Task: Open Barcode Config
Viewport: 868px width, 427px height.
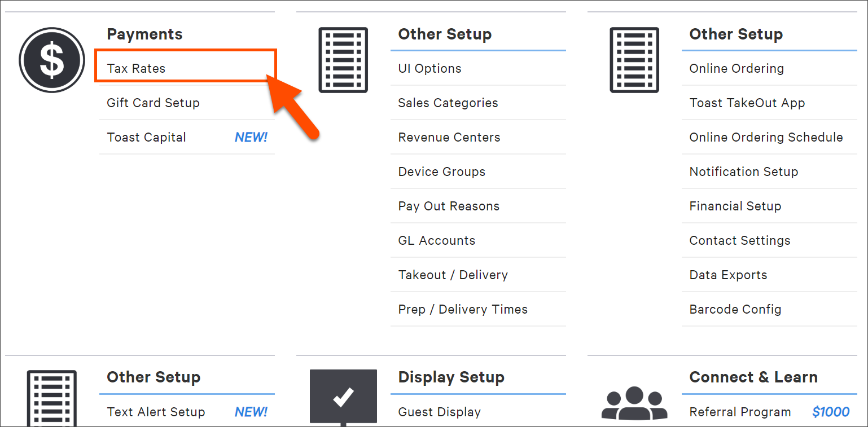Action: [x=735, y=309]
